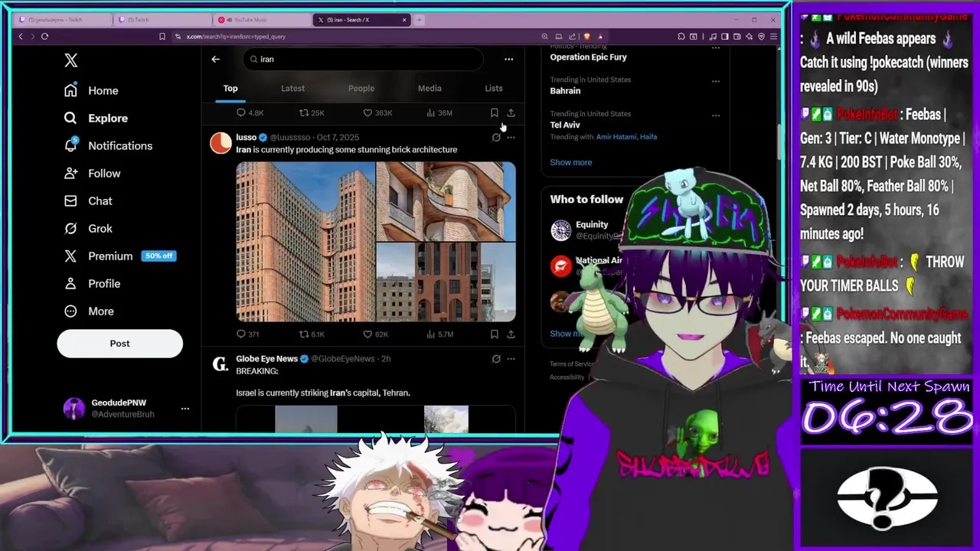Open Globe Eye News profile avatar
980x551 pixels.
[220, 364]
